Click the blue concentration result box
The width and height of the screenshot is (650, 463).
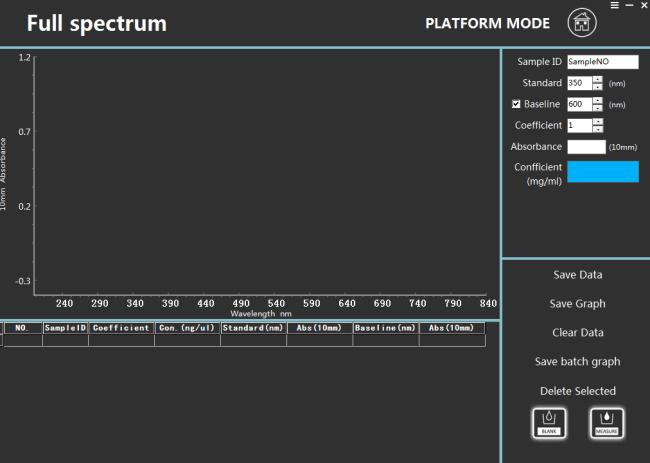click(x=602, y=172)
